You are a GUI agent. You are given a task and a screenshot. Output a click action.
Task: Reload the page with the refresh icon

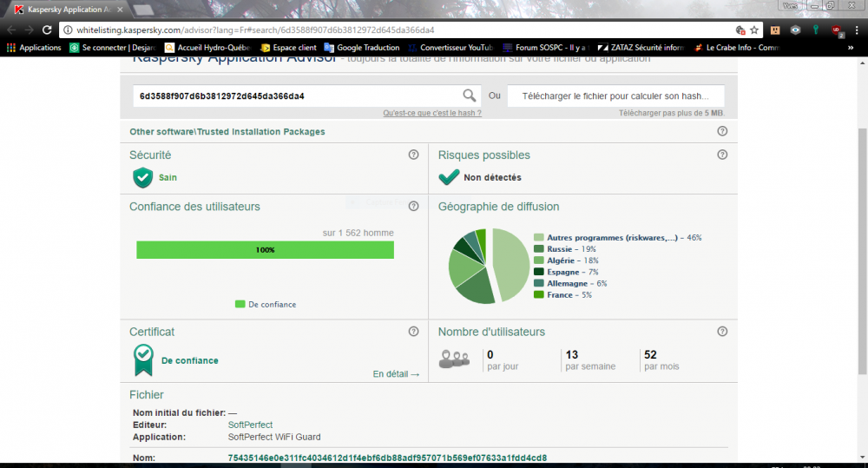[47, 30]
